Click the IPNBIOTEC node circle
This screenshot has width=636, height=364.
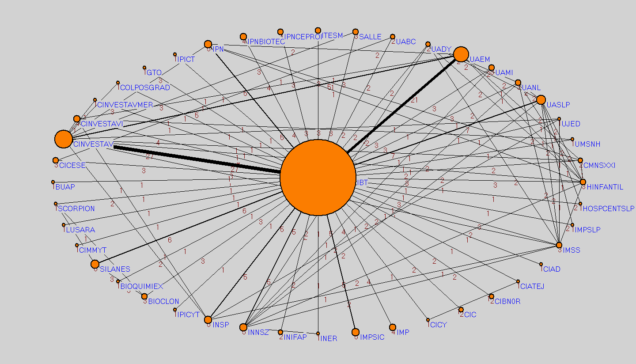[x=243, y=37]
